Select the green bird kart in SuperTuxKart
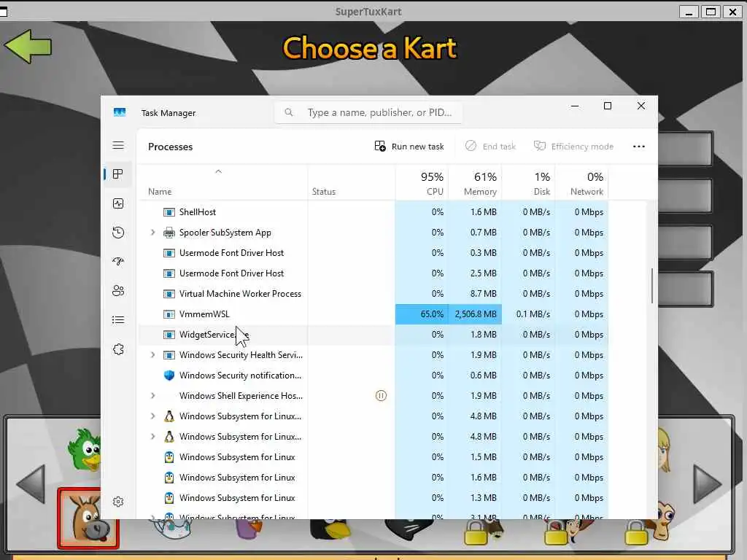 coord(84,450)
